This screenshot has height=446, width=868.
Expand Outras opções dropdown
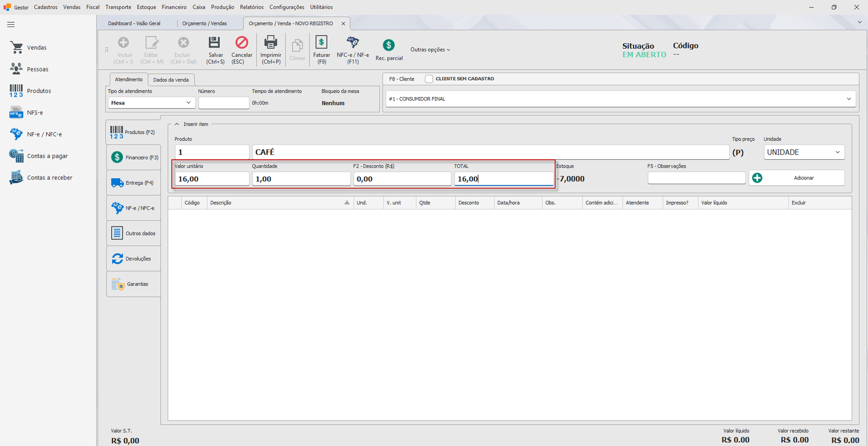[430, 50]
